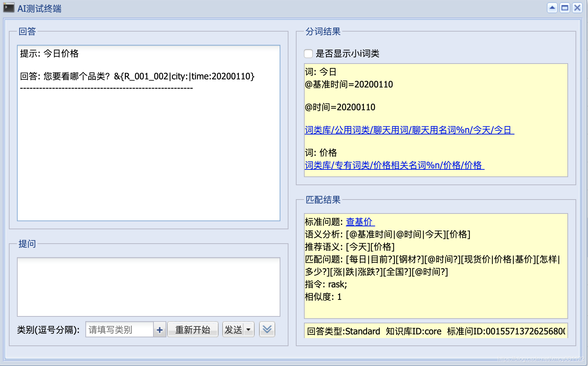Click the 请填写类别 category input field

coord(120,330)
